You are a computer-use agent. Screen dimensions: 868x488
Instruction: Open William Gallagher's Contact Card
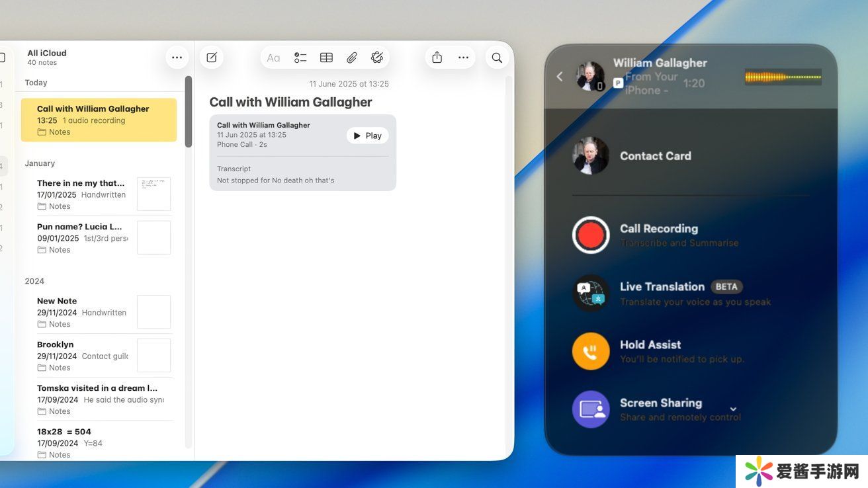tap(655, 156)
